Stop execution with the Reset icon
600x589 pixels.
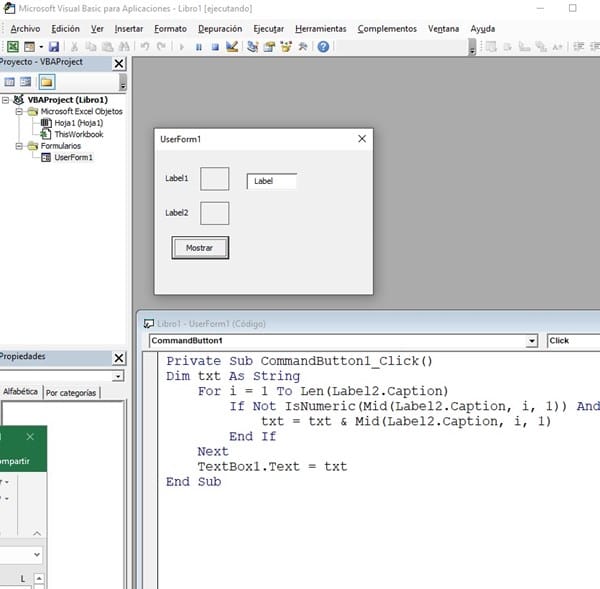(215, 47)
